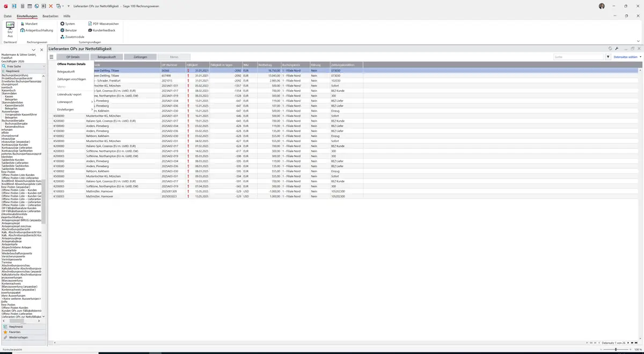Open Anlagenbuchhaltung in the ribbon
Screen dimensions: 644x354
[36, 31]
